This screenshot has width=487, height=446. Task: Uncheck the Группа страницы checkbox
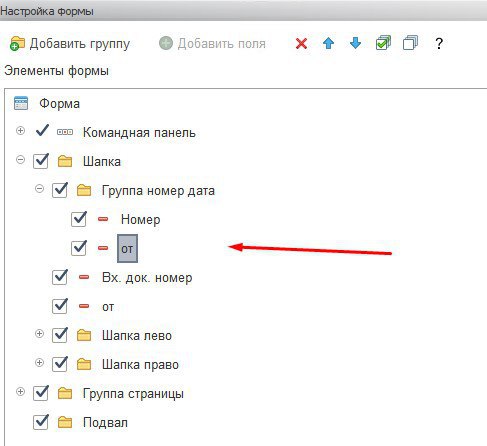[41, 393]
